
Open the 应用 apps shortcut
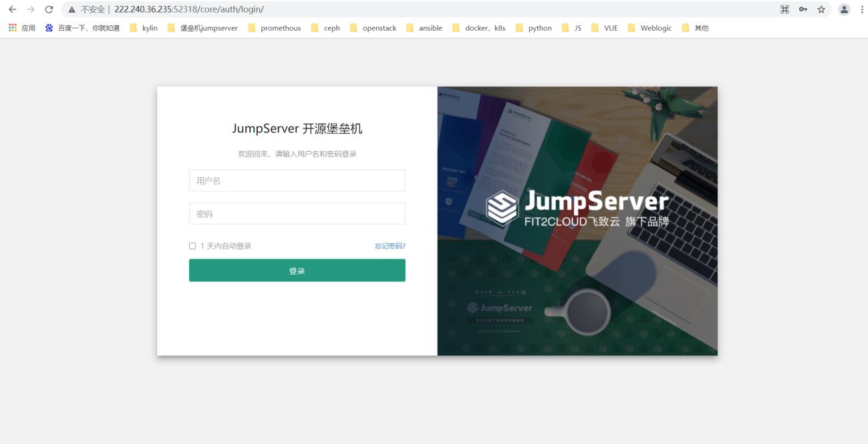(22, 28)
